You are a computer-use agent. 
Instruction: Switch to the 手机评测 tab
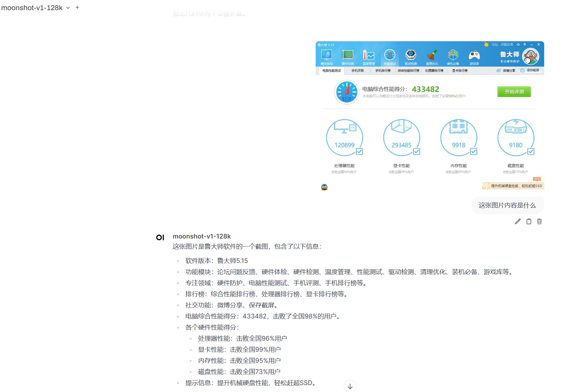point(357,70)
